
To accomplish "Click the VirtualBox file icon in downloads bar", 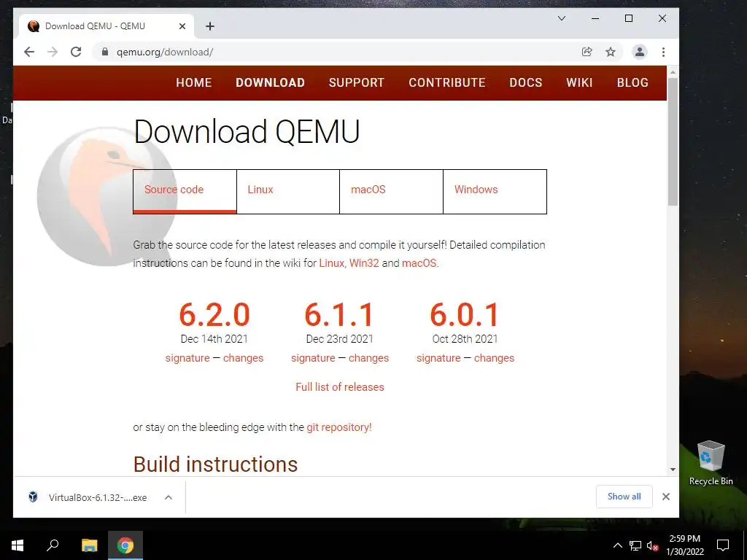I will click(x=33, y=497).
